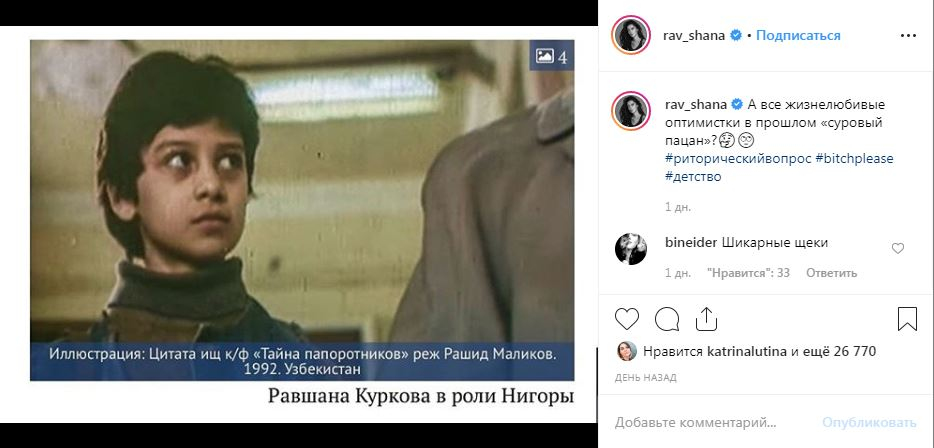Open hashtag #bitchplease
Viewport: 934px width, 448px height.
click(854, 158)
